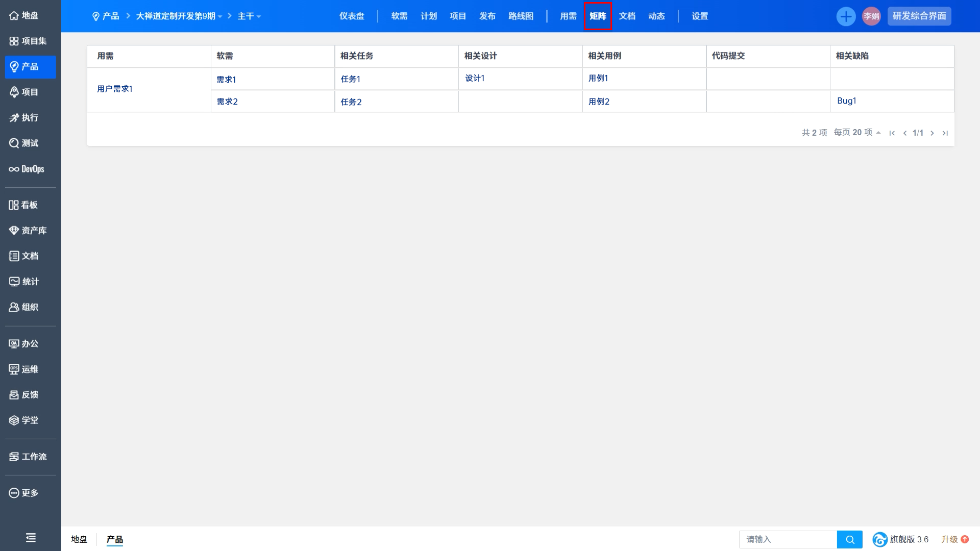Click the search magnifier button

(850, 539)
